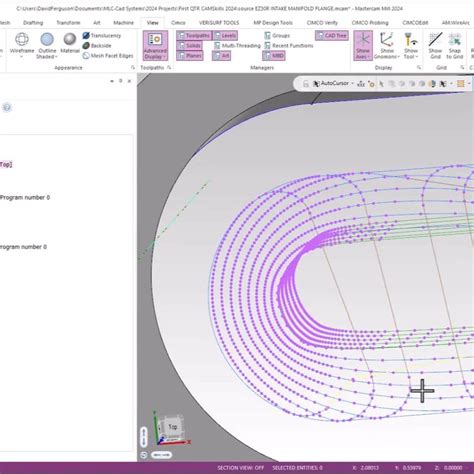Screen dimensions: 474x474
Task: Click the Recent Functions button
Action: [289, 46]
